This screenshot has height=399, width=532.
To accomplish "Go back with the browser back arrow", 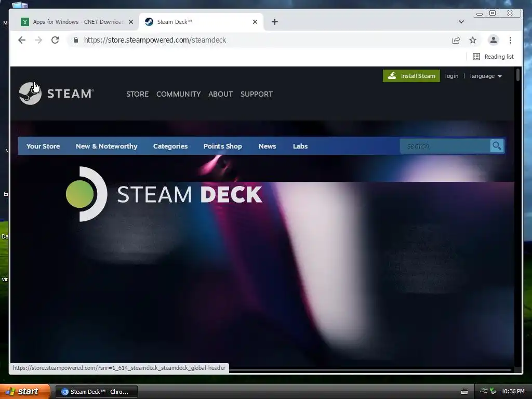I will pos(22,40).
